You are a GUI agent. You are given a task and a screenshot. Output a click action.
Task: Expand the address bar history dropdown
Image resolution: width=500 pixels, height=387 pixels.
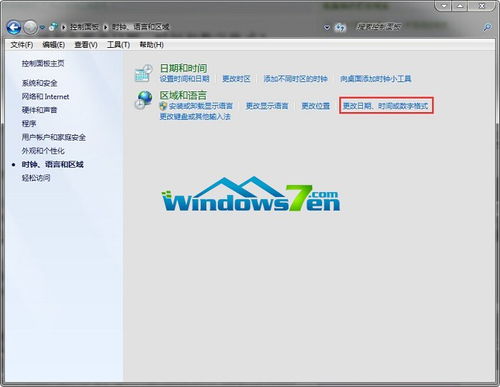327,27
